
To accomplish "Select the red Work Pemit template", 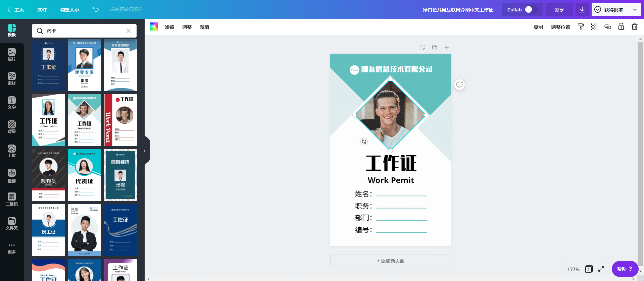I will [120, 120].
